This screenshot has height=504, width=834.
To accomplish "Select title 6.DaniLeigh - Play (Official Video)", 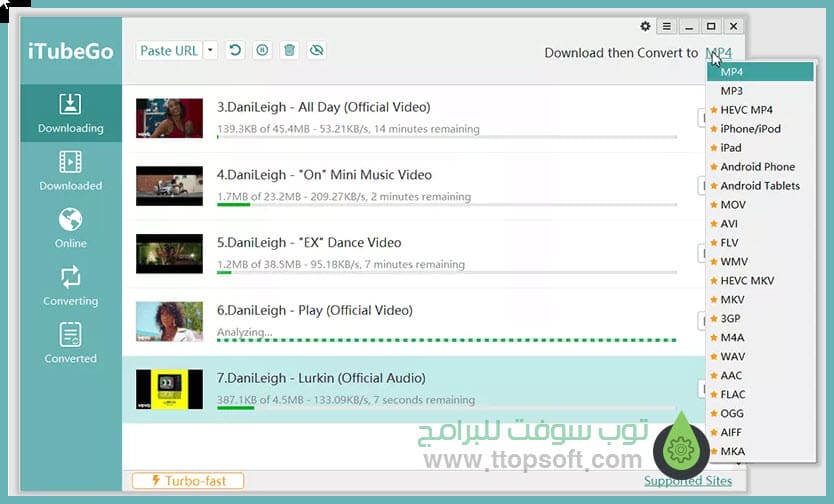I will coord(314,310).
